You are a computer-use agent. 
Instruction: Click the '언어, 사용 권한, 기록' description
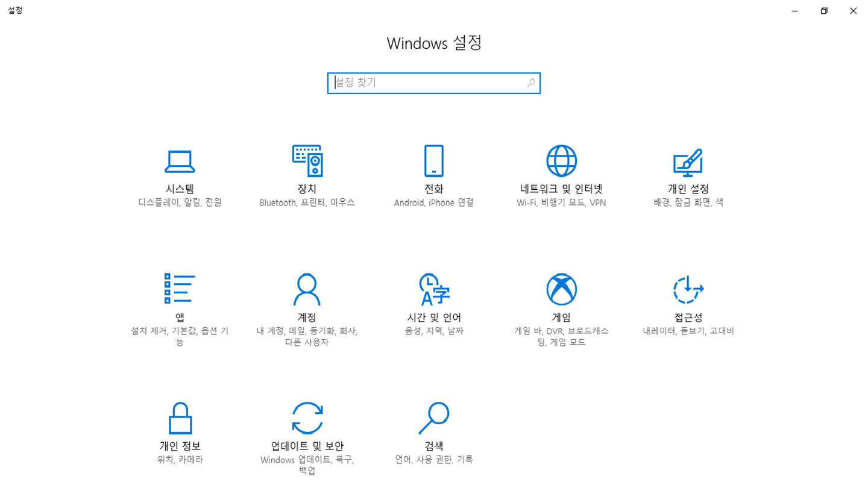pyautogui.click(x=434, y=460)
